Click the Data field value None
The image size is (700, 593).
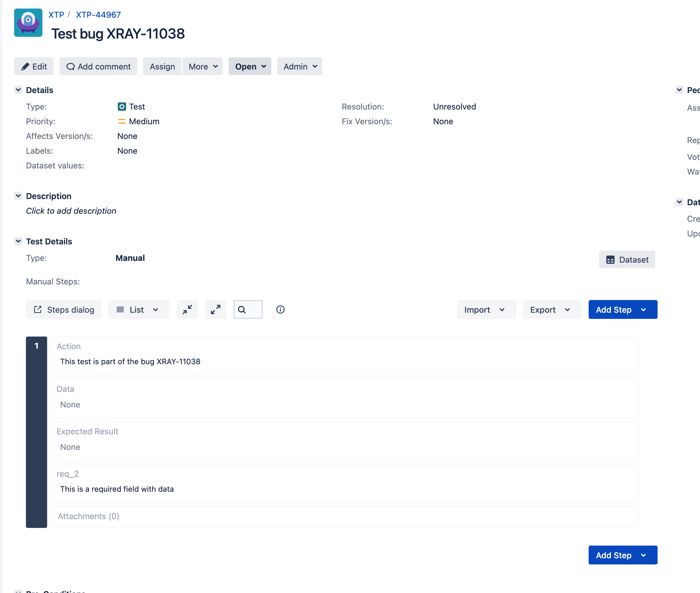pyautogui.click(x=70, y=404)
